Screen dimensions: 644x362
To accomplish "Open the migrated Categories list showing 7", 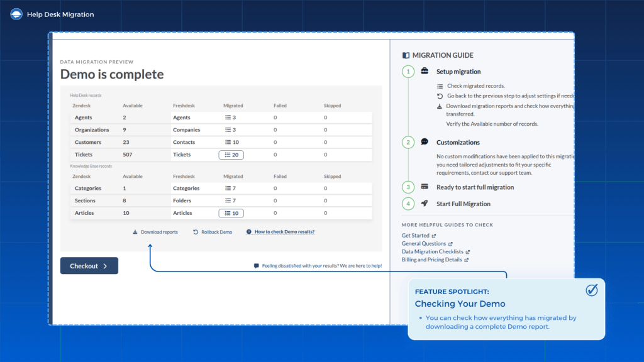I will click(x=230, y=188).
